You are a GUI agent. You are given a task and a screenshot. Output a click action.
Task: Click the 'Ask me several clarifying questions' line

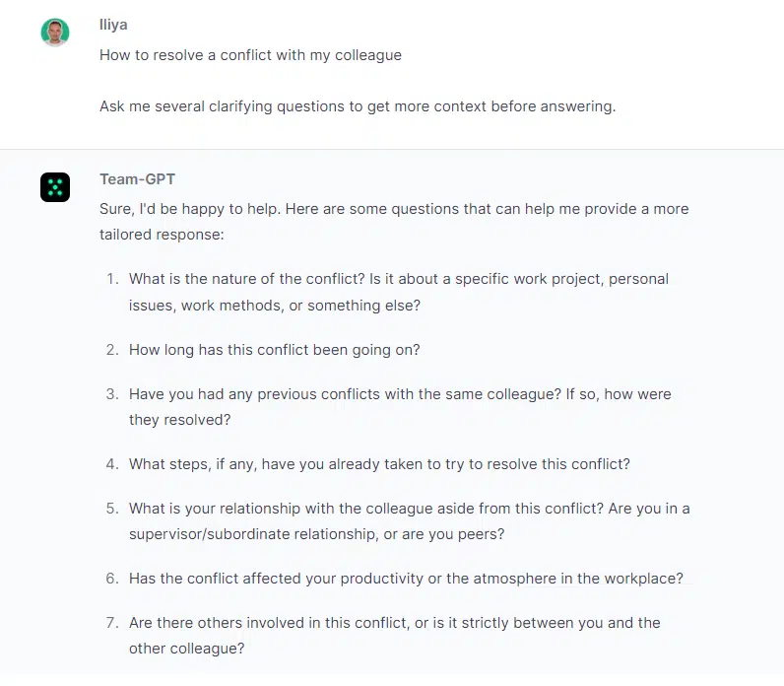click(x=358, y=106)
